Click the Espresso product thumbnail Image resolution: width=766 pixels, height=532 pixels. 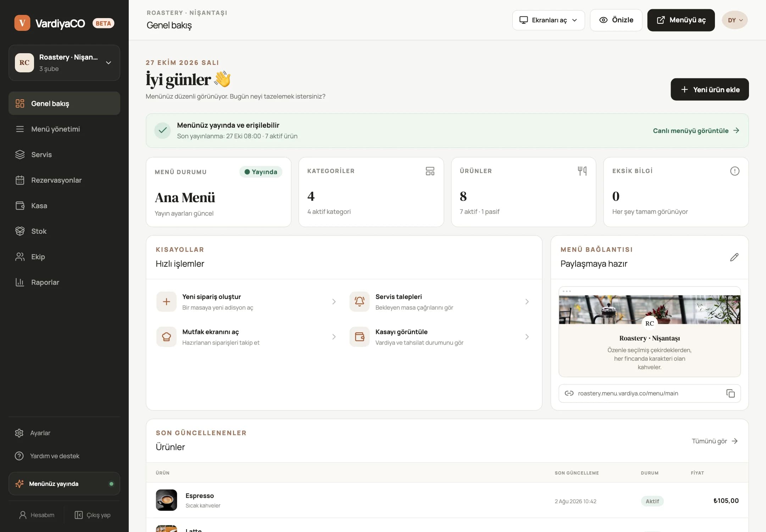tap(166, 500)
